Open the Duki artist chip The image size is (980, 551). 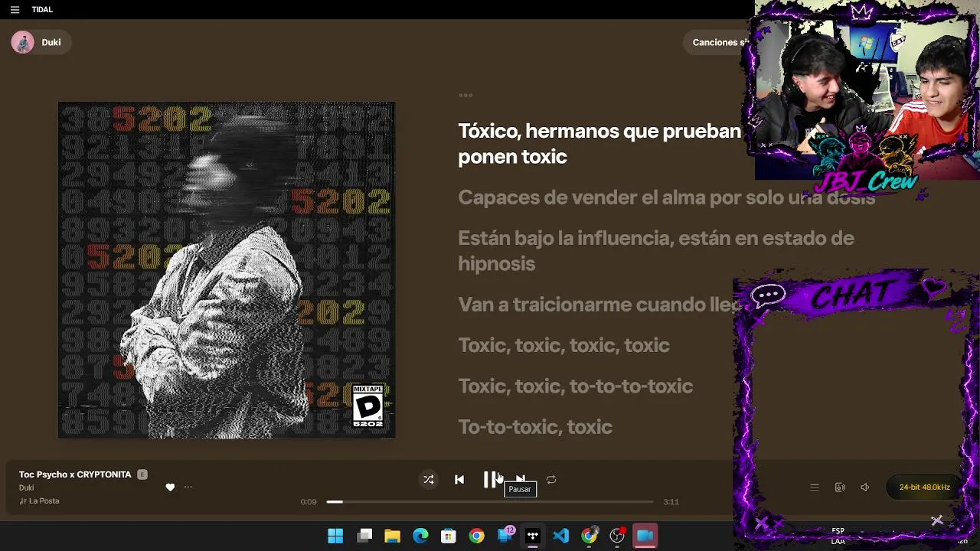coord(41,43)
